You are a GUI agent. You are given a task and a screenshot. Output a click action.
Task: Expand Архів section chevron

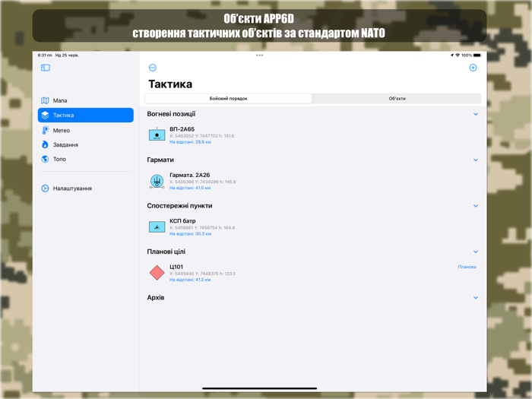476,298
